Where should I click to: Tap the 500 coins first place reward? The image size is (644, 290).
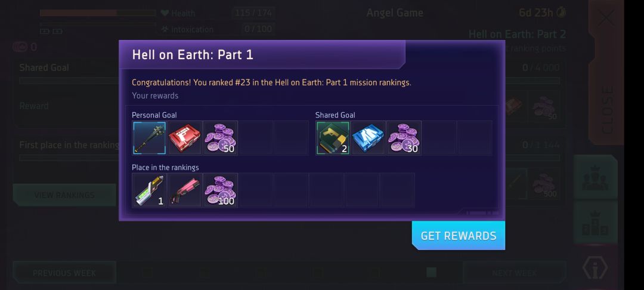544,184
